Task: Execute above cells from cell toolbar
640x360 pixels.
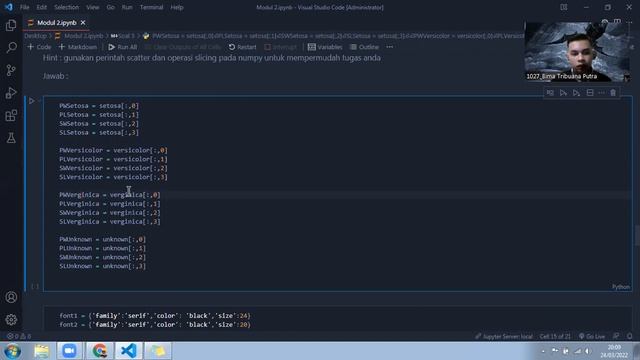Action: 563,93
